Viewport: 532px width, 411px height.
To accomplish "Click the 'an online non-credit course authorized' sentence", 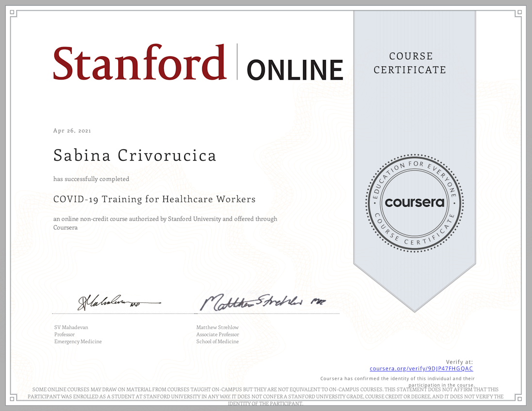I will pyautogui.click(x=165, y=223).
